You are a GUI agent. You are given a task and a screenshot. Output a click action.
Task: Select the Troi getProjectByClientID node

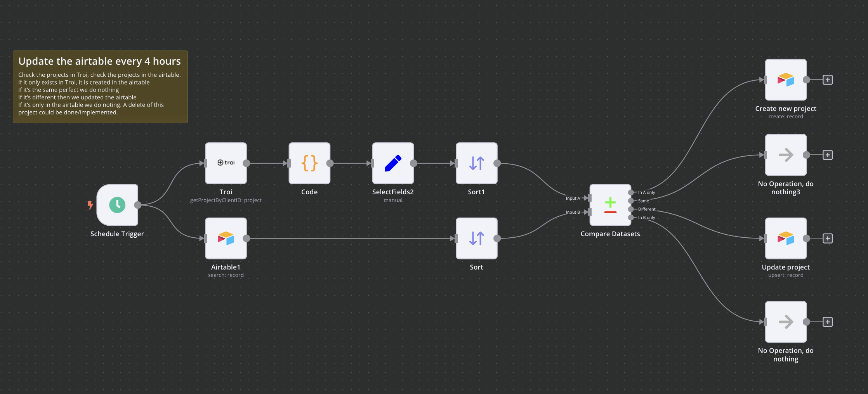pyautogui.click(x=226, y=163)
